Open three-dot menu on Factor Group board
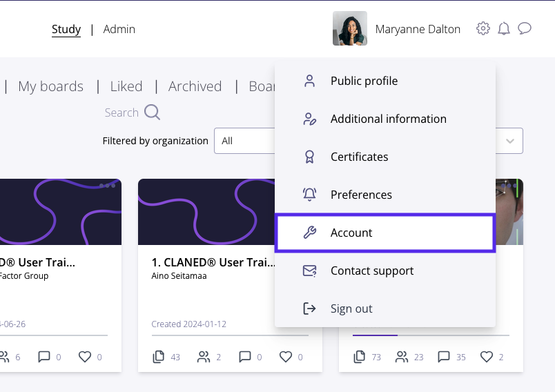555x392 pixels. coord(107,186)
